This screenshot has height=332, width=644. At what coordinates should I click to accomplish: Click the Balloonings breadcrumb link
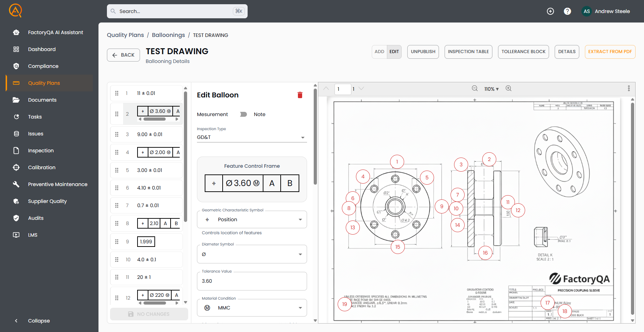click(168, 35)
